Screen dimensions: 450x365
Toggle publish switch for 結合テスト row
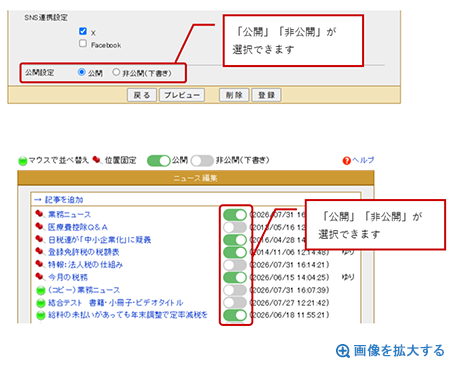[235, 302]
